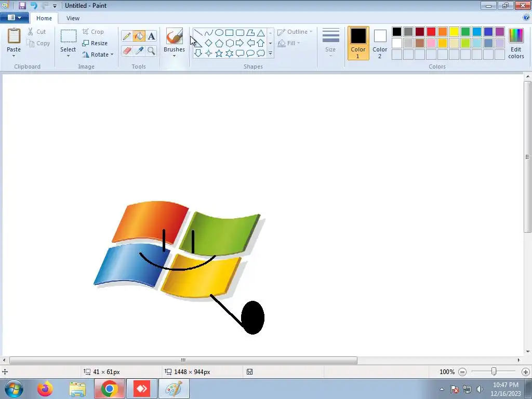Pick the Rounded rectangle shape

pyautogui.click(x=240, y=33)
